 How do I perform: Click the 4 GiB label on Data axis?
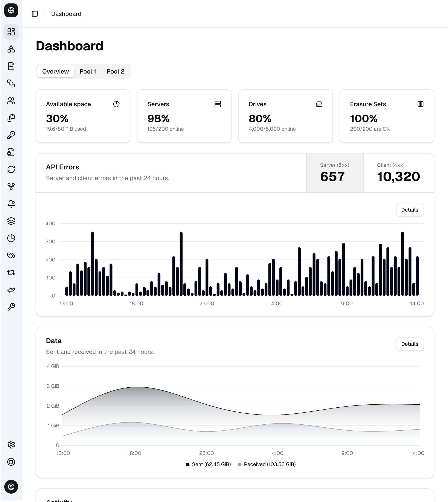pyautogui.click(x=53, y=367)
